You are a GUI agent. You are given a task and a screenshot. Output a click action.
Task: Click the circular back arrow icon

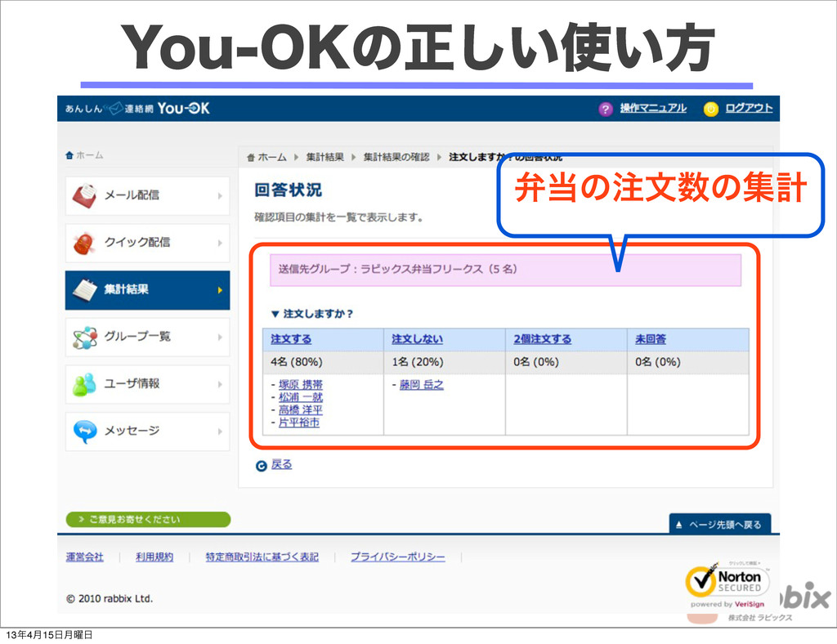tap(261, 466)
